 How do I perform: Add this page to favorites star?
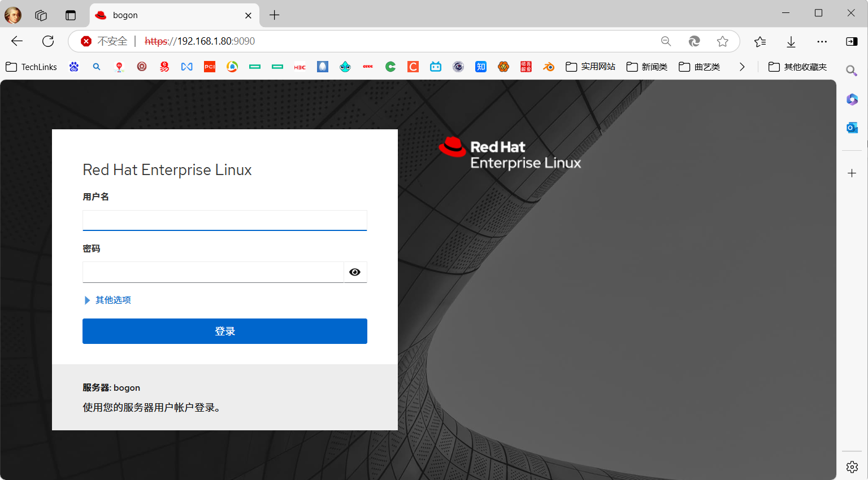722,41
